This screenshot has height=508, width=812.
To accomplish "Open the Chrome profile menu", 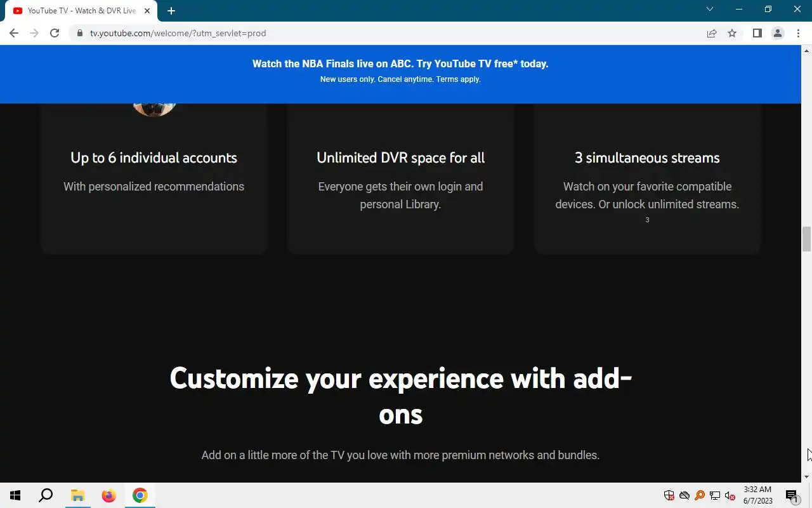I will [778, 33].
